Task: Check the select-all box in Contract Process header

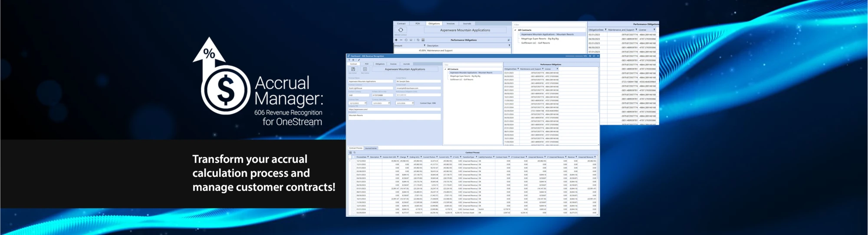Action: point(353,157)
